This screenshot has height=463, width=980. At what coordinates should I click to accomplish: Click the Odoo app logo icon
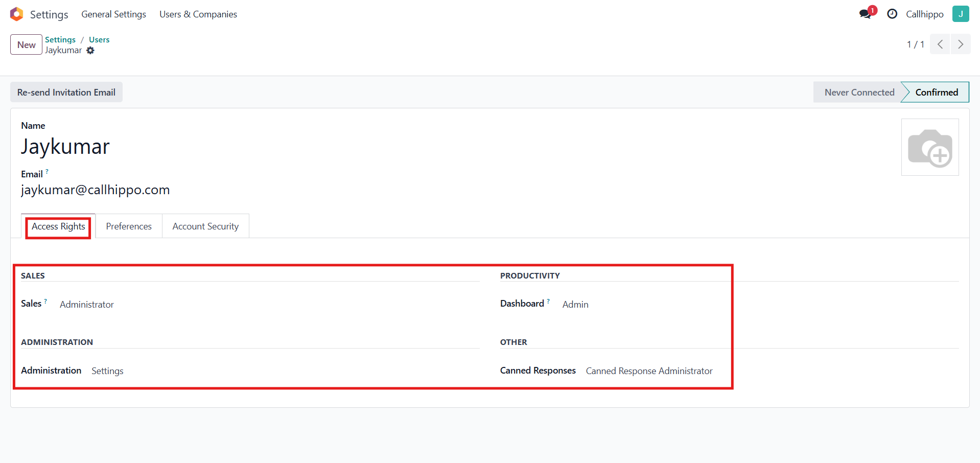click(16, 14)
